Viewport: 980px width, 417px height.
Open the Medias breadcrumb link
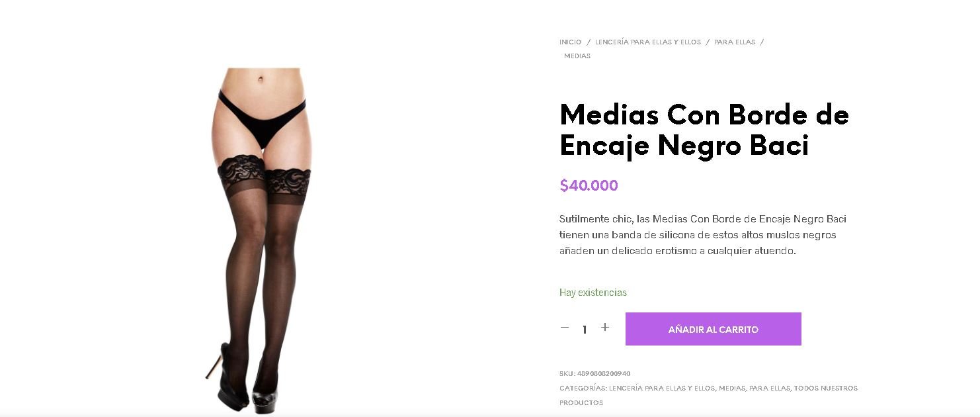tap(577, 56)
